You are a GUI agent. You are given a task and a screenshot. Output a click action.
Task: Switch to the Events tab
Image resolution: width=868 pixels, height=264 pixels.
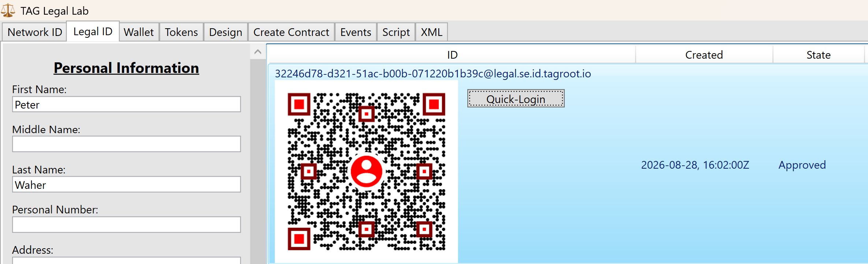coord(356,32)
